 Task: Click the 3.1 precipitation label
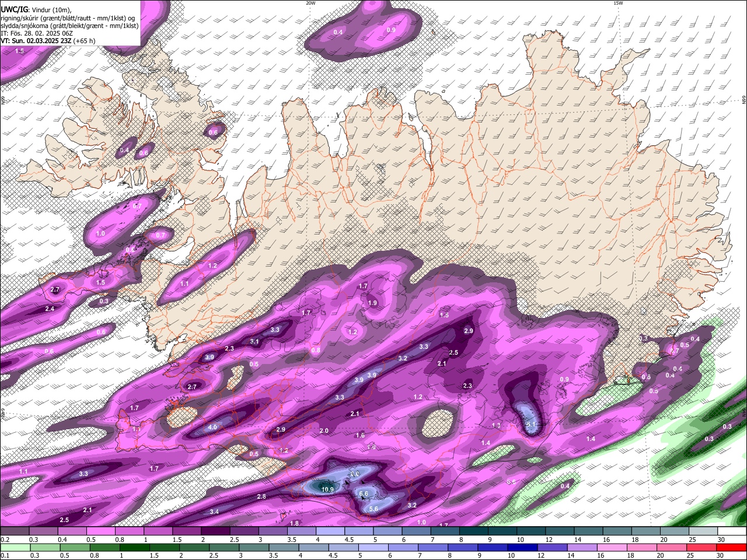tap(254, 341)
